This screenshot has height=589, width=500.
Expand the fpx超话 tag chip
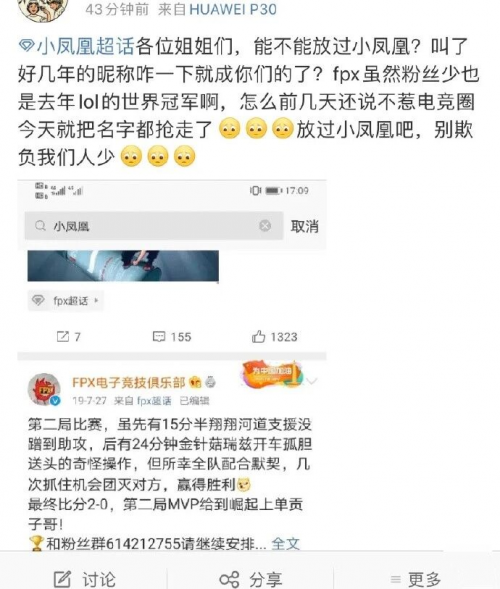click(65, 301)
